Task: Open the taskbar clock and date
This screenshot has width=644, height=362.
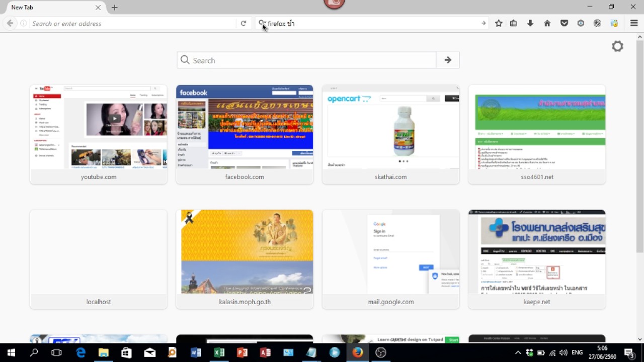Action: tap(602, 352)
